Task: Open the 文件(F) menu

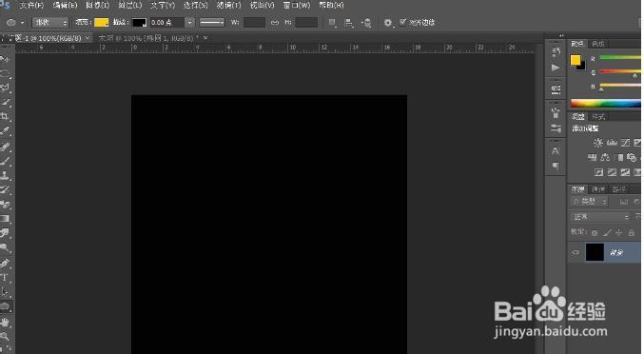Action: coord(31,6)
